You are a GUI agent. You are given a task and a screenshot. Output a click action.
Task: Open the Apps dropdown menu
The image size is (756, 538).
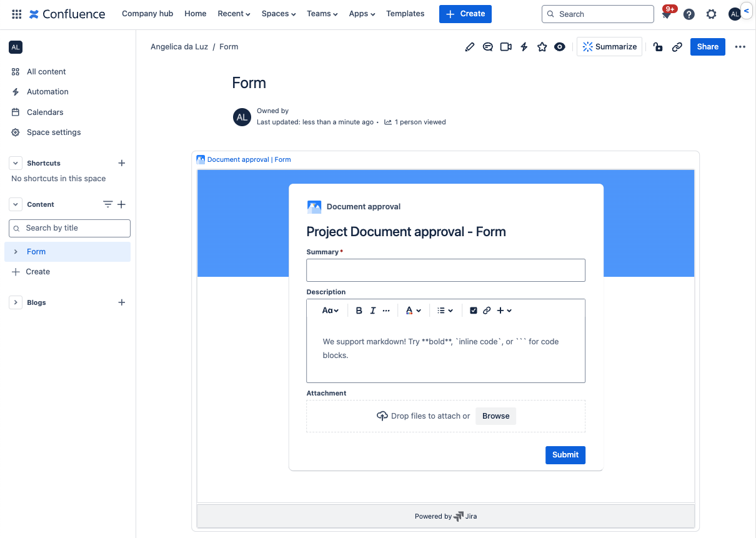click(362, 14)
